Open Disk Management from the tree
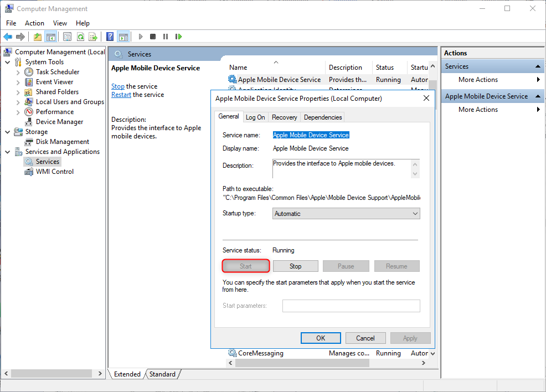 pyautogui.click(x=63, y=142)
